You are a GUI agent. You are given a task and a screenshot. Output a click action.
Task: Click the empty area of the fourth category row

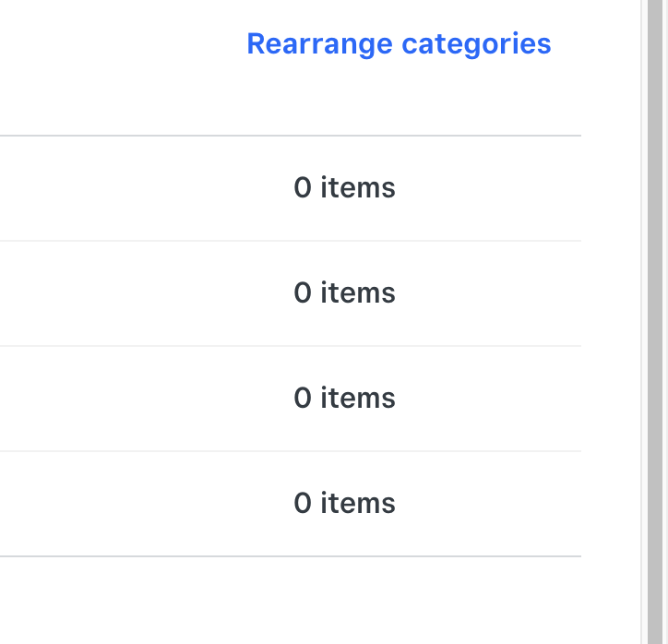point(138,504)
